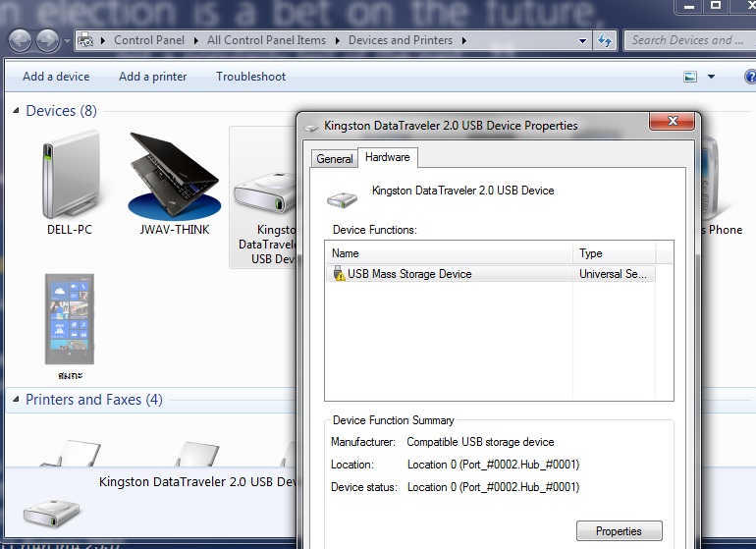
Task: Click Add a printer
Action: [152, 77]
